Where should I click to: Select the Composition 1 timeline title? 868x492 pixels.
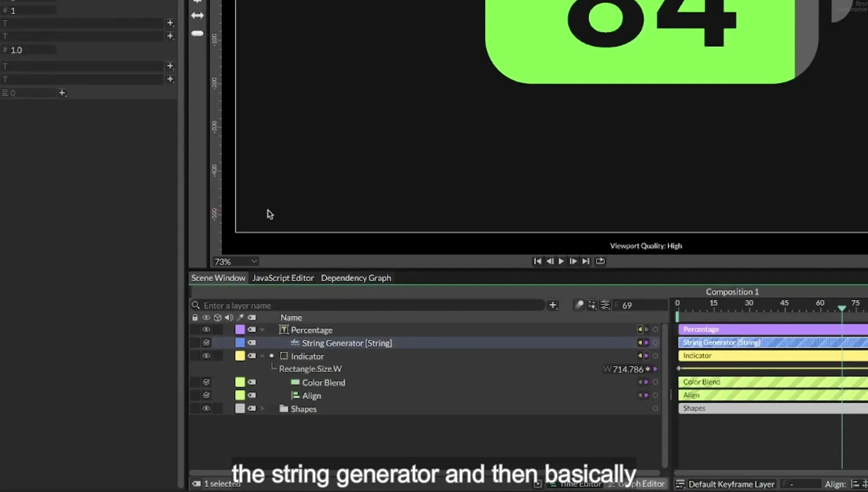tap(732, 292)
